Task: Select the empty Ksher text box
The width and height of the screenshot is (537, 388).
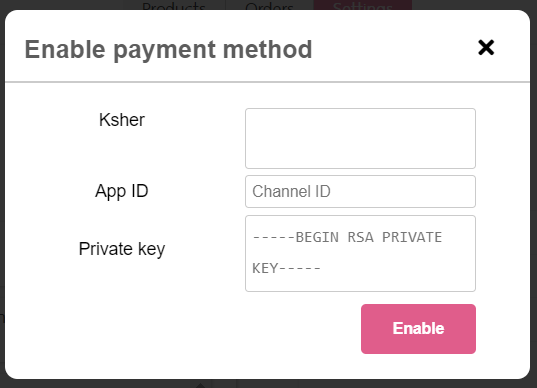Action: coord(360,138)
